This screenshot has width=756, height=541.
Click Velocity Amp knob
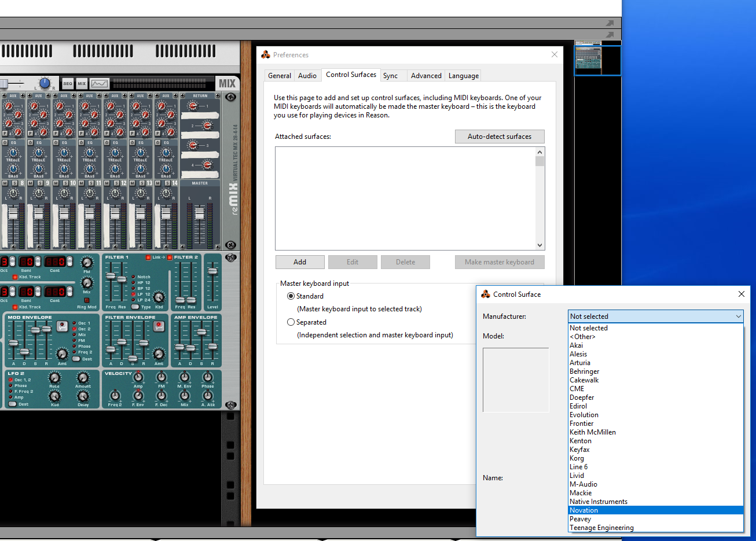coord(138,377)
